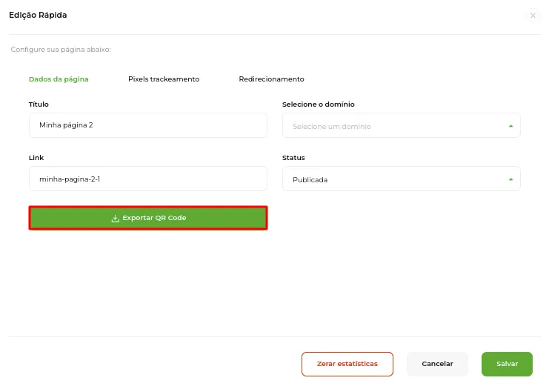Save changes with the Salvar button

(x=507, y=364)
